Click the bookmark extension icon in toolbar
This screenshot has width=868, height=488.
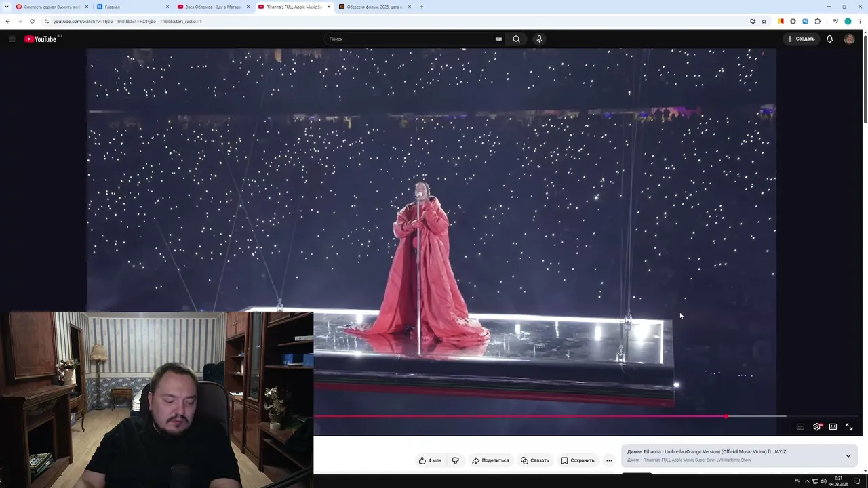[781, 22]
